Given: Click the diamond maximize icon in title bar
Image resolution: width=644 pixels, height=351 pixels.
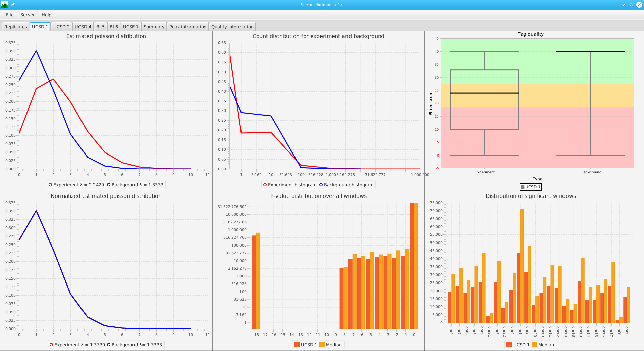Looking at the screenshot, I should point(631,5).
